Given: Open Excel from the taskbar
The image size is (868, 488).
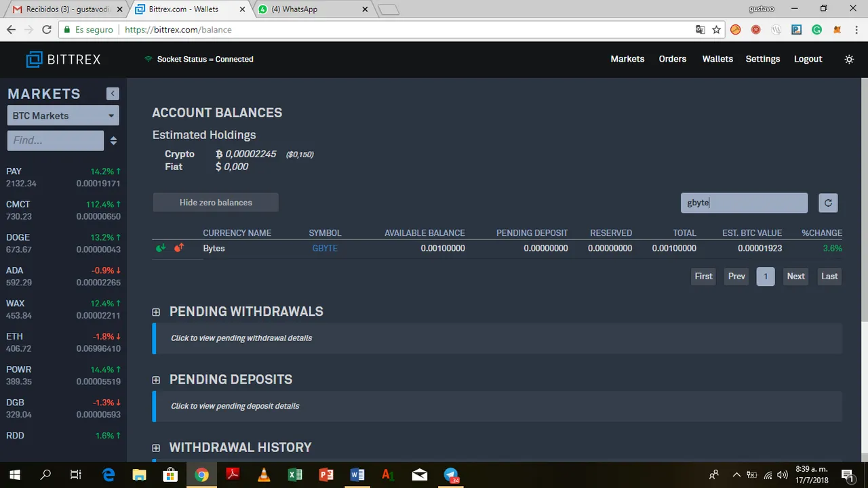Looking at the screenshot, I should 295,474.
